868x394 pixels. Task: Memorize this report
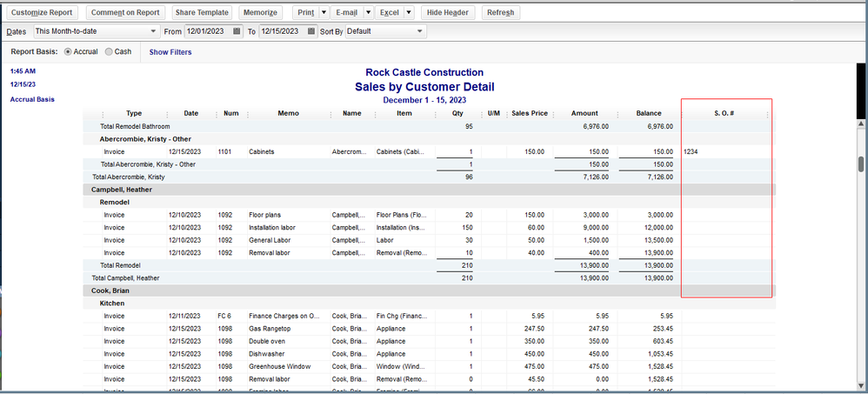point(260,13)
